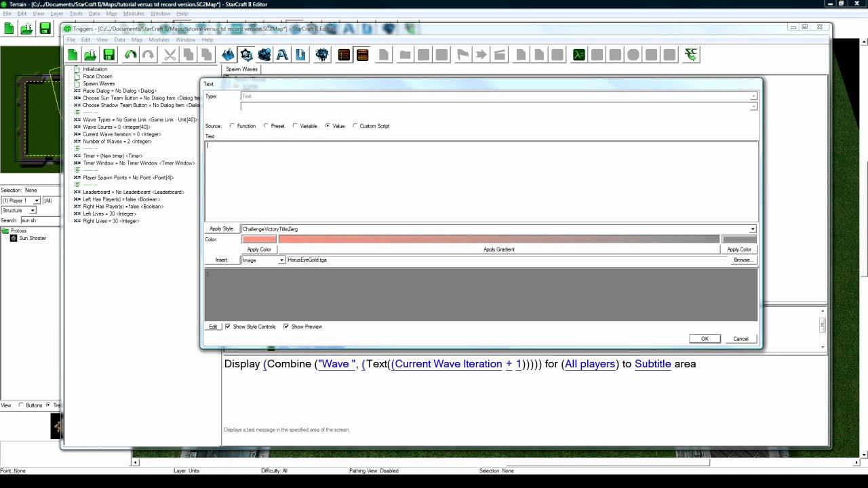Open the (1) Player 1 dropdown
The width and height of the screenshot is (868, 488).
pos(21,201)
